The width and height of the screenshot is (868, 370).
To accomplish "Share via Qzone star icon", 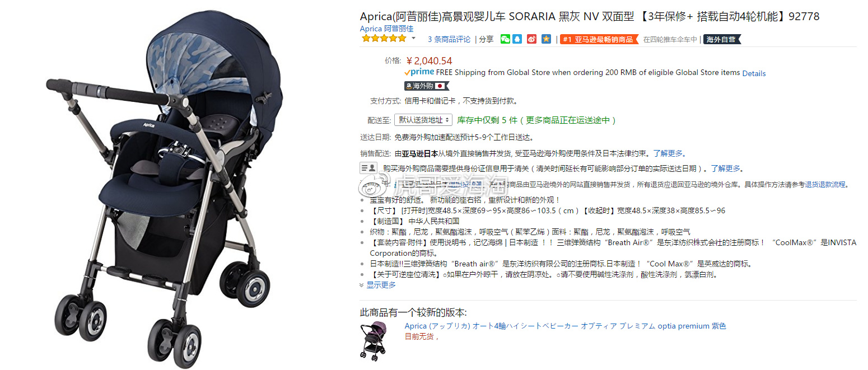I will pos(546,39).
